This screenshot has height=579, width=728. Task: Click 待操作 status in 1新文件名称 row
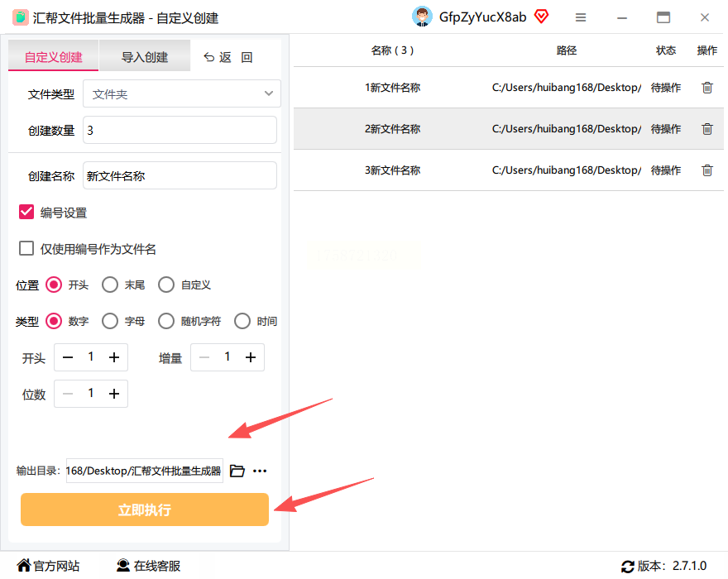click(x=666, y=88)
